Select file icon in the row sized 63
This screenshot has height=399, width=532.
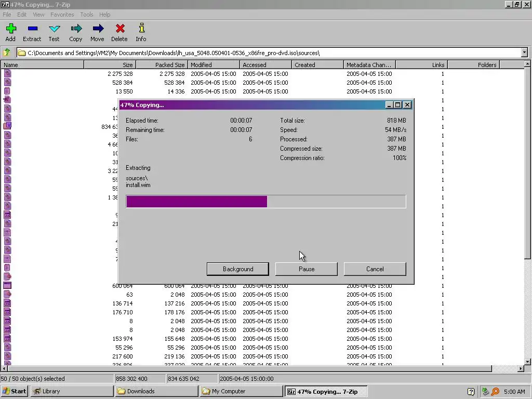pos(7,295)
